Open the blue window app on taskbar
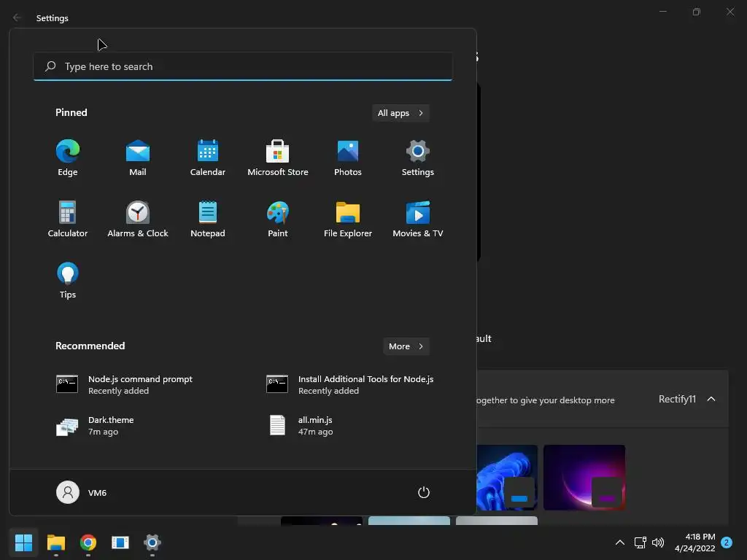This screenshot has width=747, height=560. [120, 542]
